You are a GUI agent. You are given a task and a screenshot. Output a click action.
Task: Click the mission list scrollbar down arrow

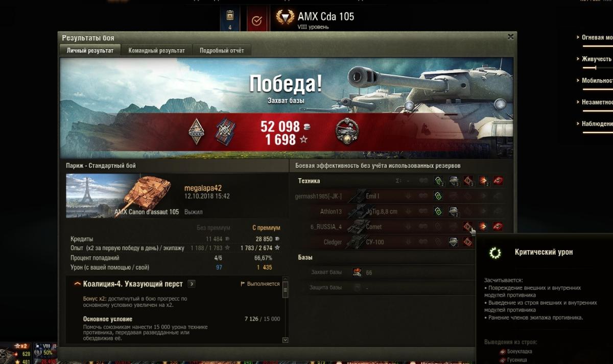[285, 340]
